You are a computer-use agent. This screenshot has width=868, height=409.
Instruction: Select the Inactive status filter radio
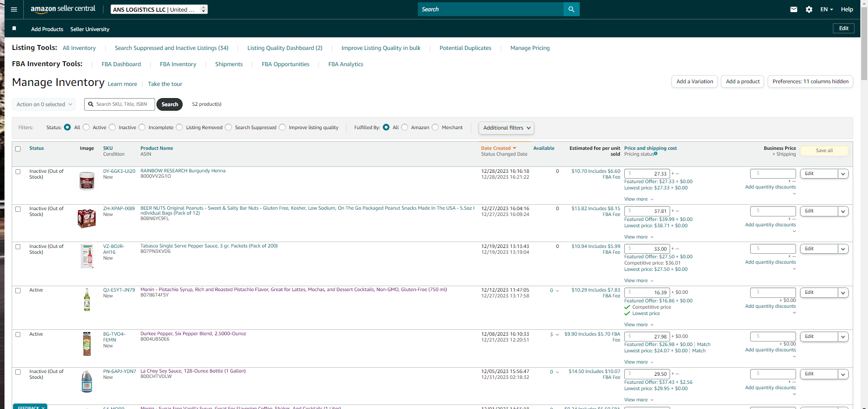112,127
